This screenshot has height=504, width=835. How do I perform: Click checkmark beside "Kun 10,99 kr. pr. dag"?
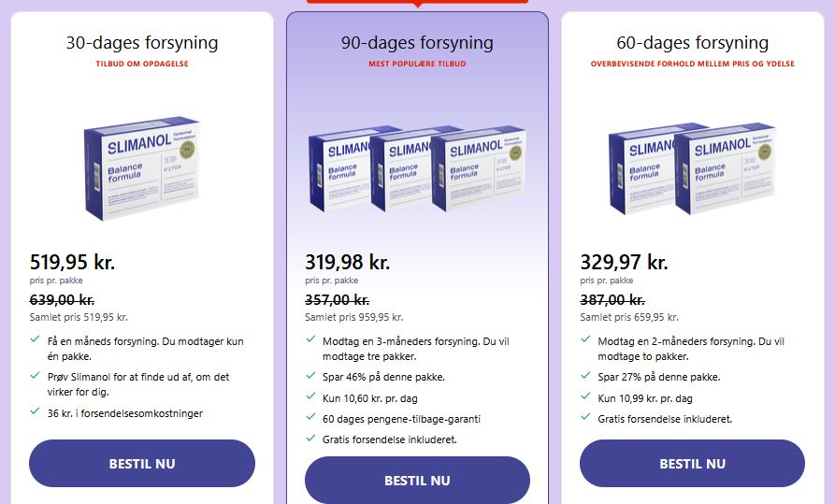point(585,396)
